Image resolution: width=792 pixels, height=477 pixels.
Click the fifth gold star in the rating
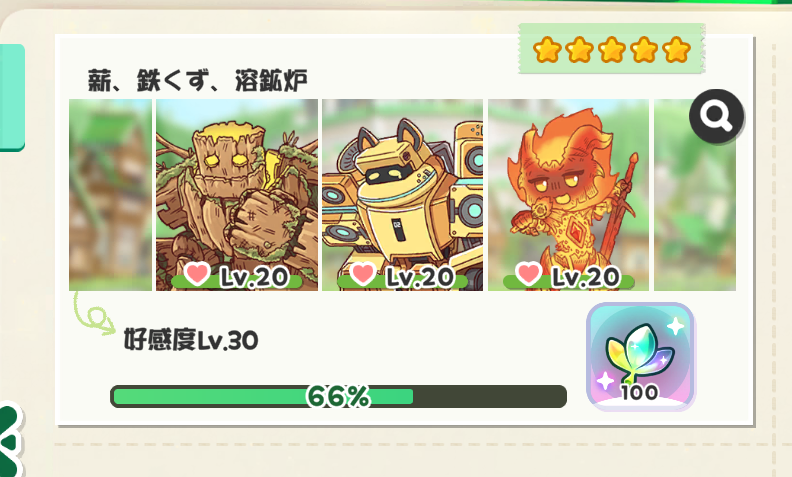tap(676, 50)
